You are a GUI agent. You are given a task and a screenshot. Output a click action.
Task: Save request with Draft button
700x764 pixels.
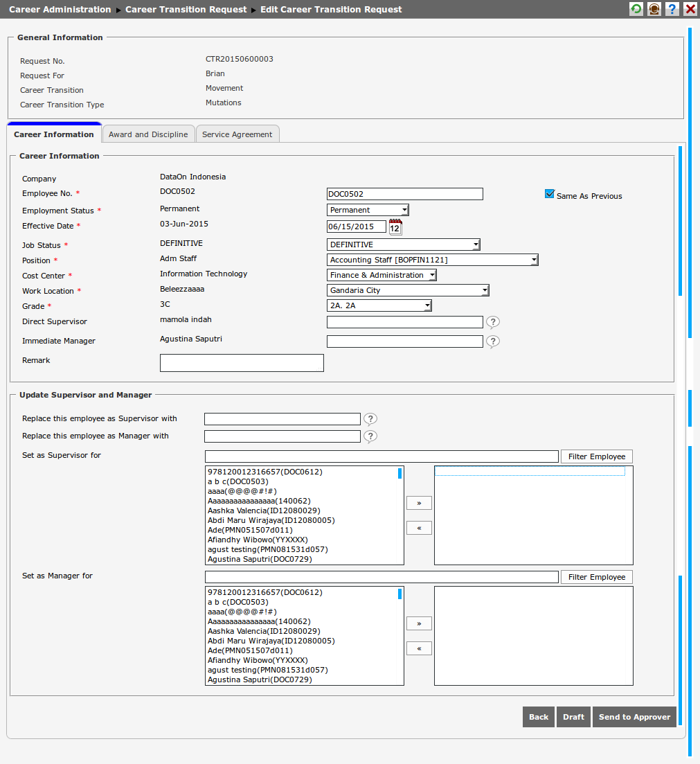(x=573, y=717)
